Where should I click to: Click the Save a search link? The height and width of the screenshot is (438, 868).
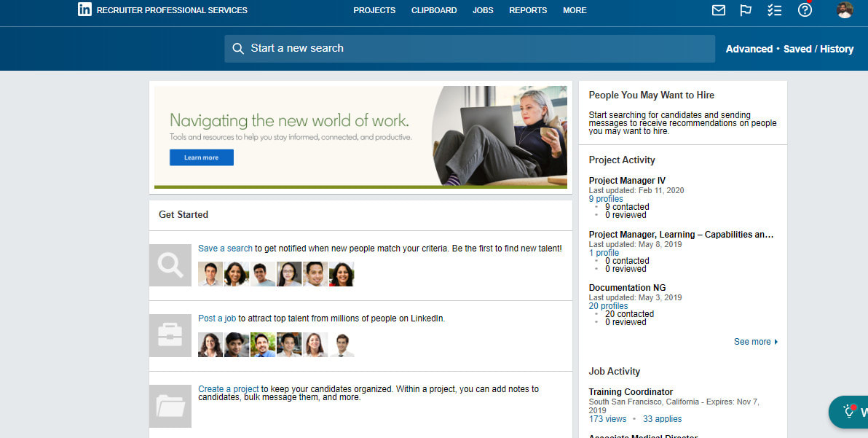(225, 249)
